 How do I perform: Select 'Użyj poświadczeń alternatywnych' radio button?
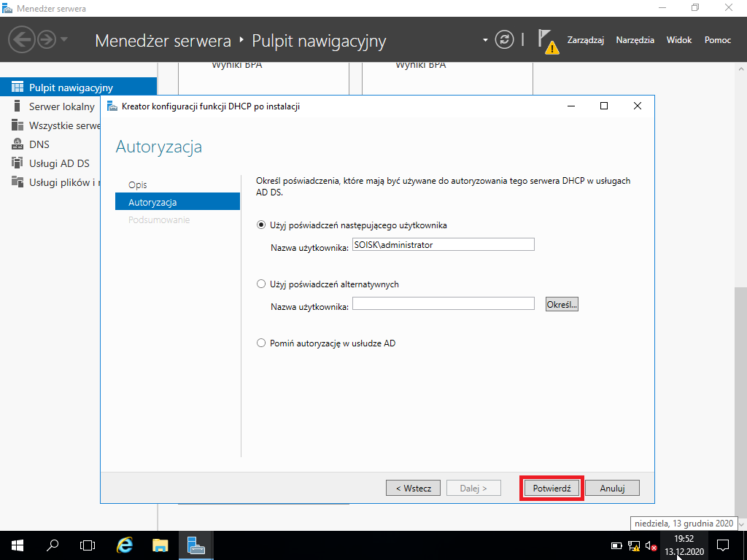(x=261, y=284)
